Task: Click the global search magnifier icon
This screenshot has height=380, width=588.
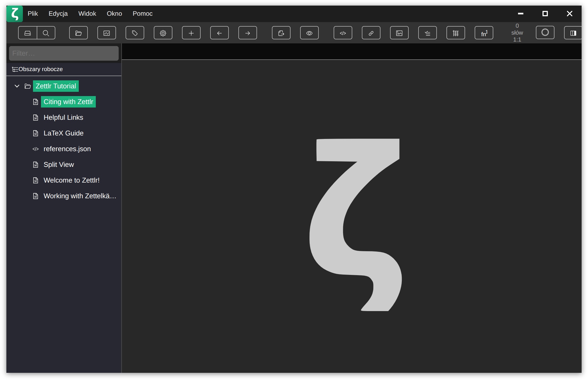Action: (46, 33)
